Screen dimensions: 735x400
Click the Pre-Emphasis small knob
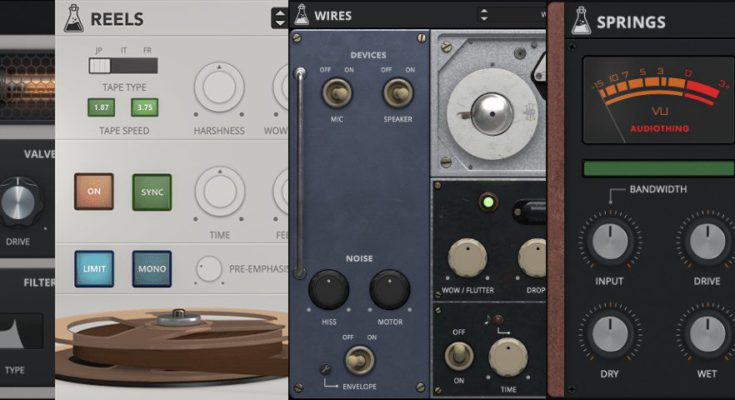(x=209, y=269)
